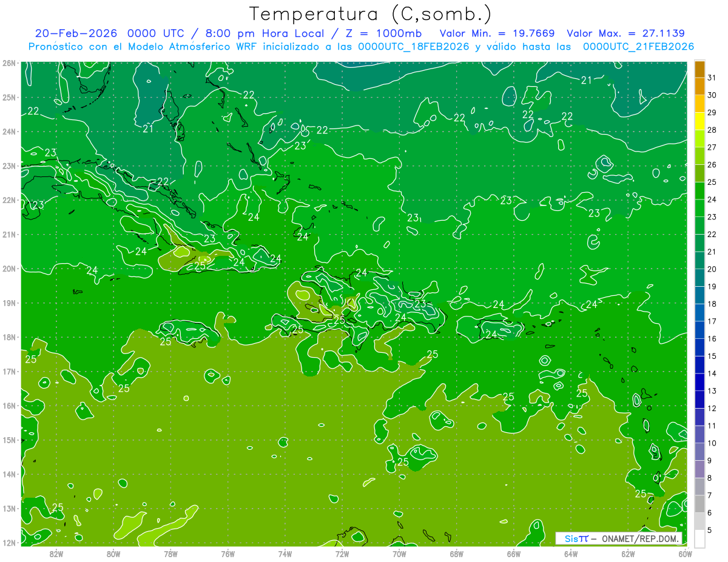Click the color scale label 20

[712, 269]
